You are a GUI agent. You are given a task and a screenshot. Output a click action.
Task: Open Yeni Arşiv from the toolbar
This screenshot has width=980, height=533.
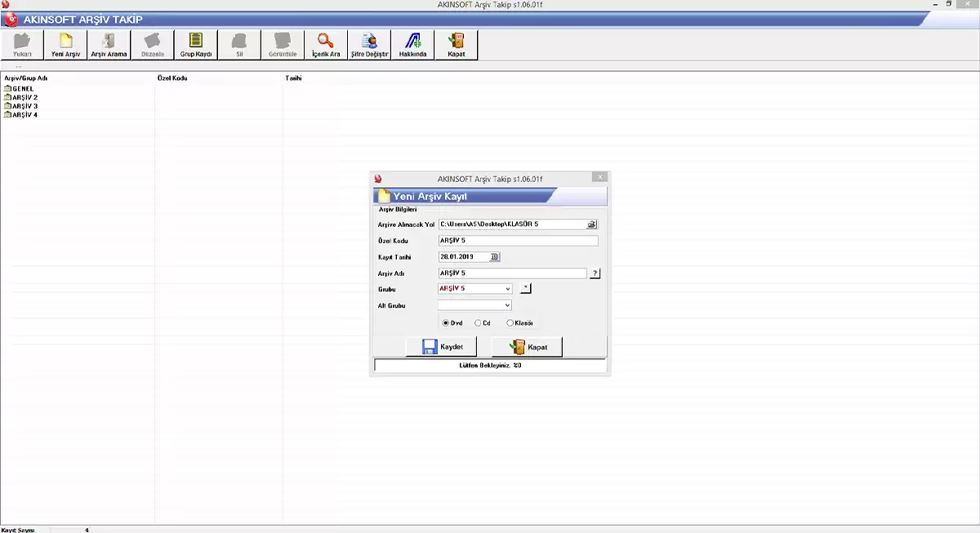click(x=66, y=45)
